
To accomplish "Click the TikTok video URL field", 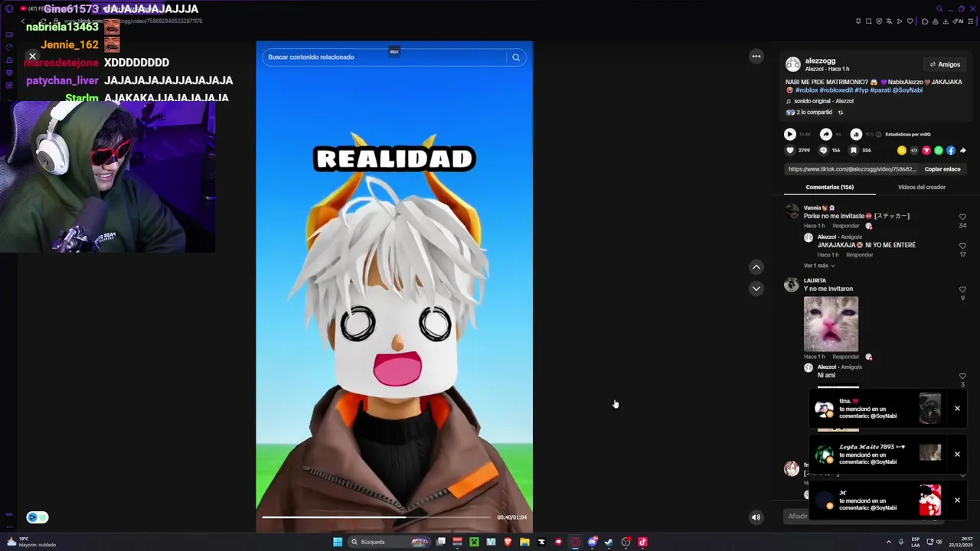I will (851, 169).
